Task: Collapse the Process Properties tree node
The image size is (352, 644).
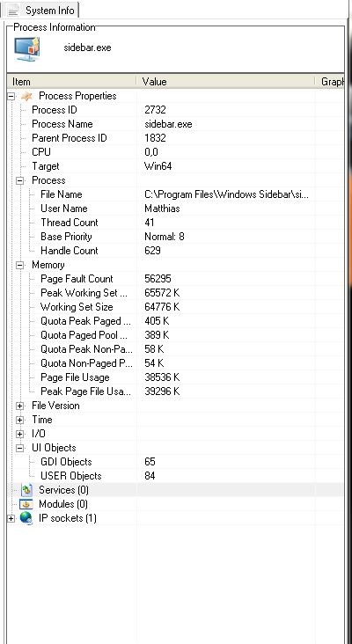Action: 11,97
